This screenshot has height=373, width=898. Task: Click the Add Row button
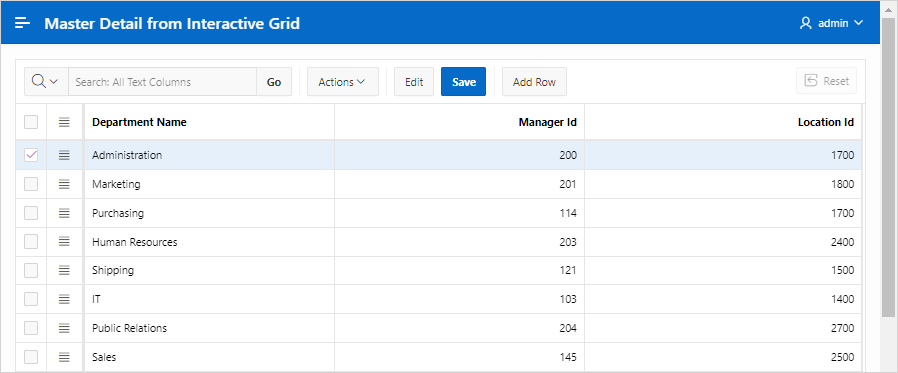[x=534, y=81]
